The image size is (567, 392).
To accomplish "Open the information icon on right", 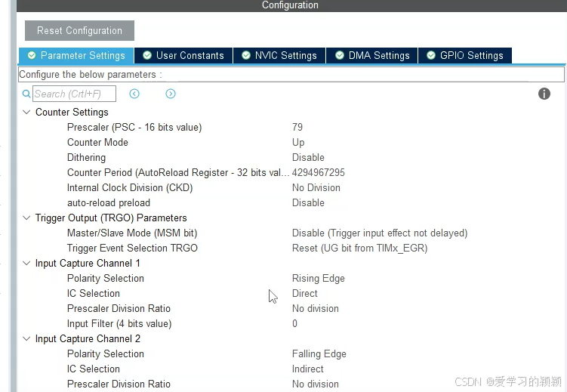I will point(544,94).
